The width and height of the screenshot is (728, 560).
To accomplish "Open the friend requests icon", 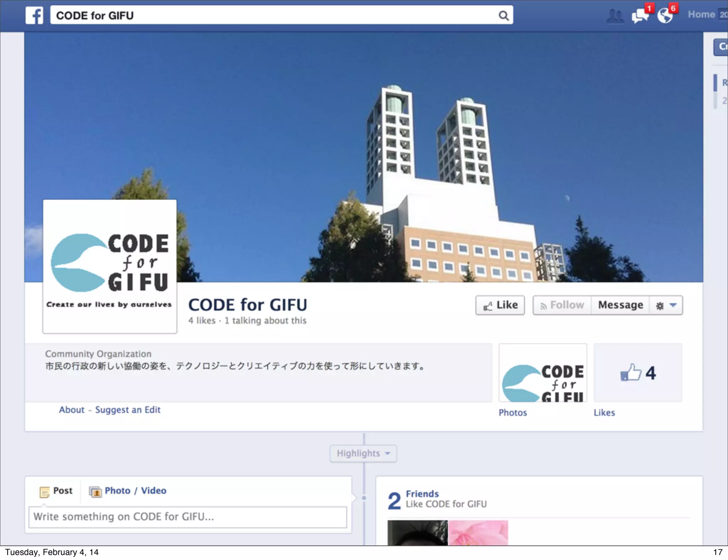I will (x=615, y=16).
